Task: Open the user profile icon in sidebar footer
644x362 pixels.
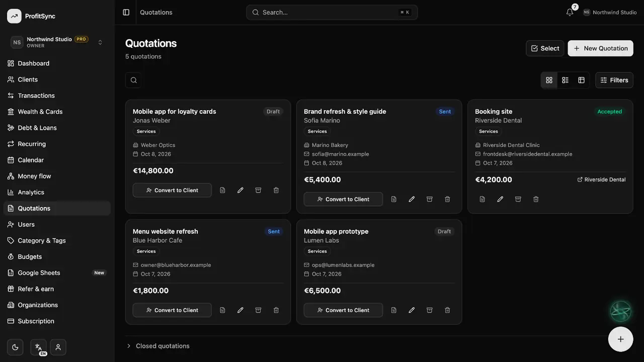Action: (x=58, y=347)
